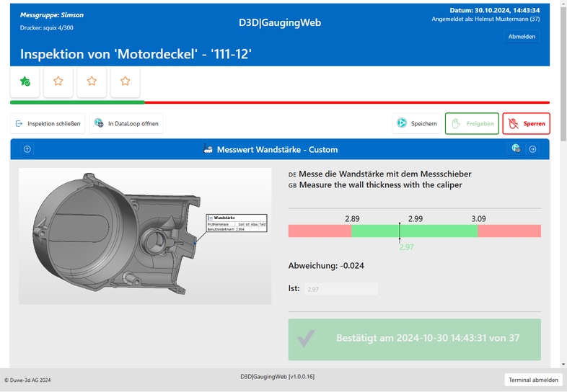Go to next measurement with right-arrow icon
The height and width of the screenshot is (392, 567).
(x=532, y=149)
